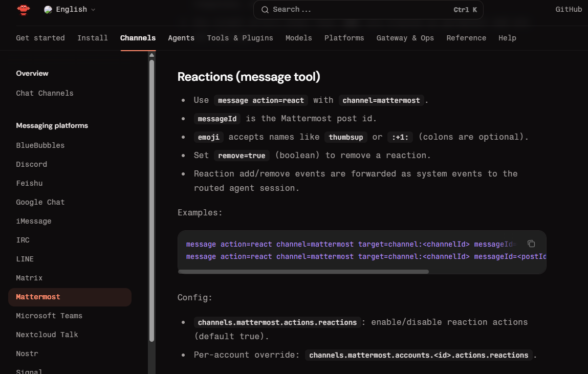Open the Discord sidebar entry
The image size is (588, 374).
click(x=32, y=164)
